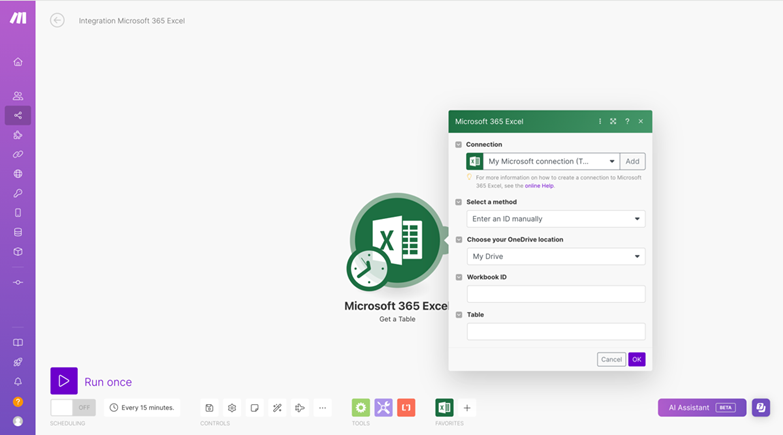This screenshot has width=783, height=435.
Task: Click 'Integration Microsoft 365 Excel' scenario title
Action: (132, 20)
